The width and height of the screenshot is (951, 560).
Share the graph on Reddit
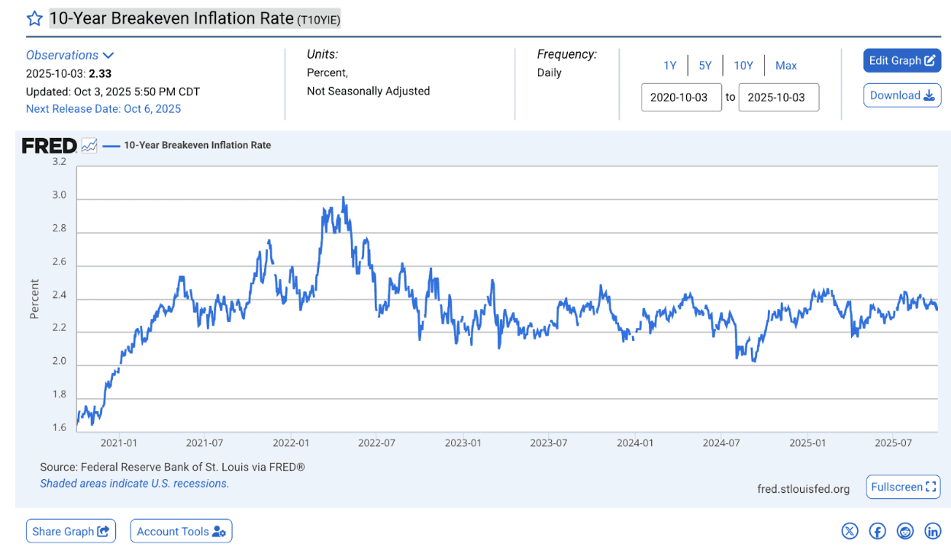905,531
